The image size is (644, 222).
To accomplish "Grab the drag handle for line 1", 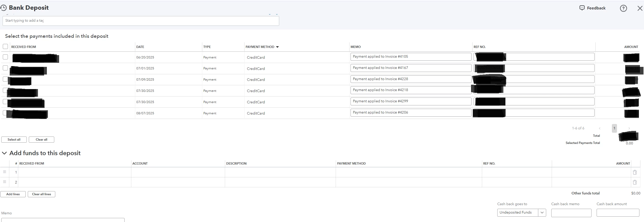I will pyautogui.click(x=5, y=172).
